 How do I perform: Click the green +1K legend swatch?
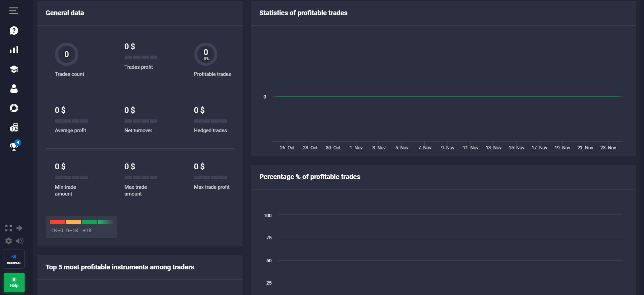click(x=90, y=222)
